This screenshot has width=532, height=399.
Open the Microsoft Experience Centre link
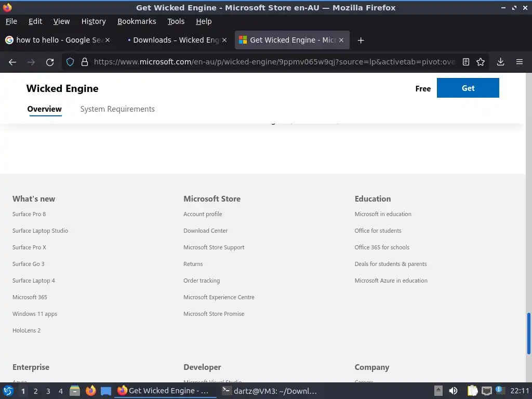219,297
